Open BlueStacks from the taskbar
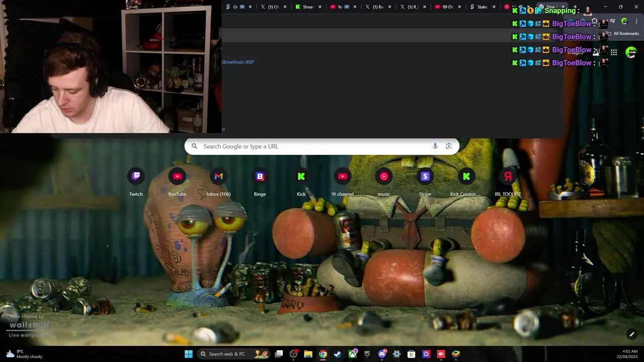The width and height of the screenshot is (644, 362). pyautogui.click(x=455, y=354)
